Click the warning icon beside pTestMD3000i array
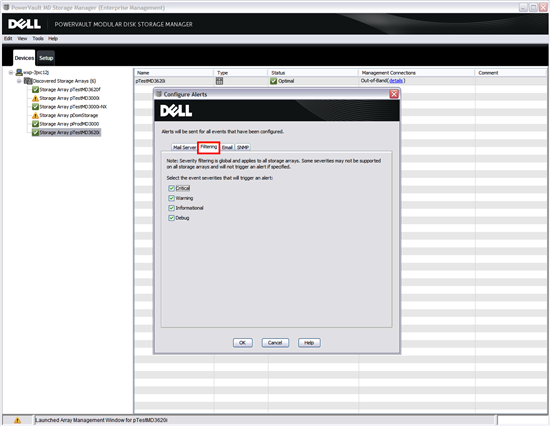The height and width of the screenshot is (426, 550). tap(35, 98)
